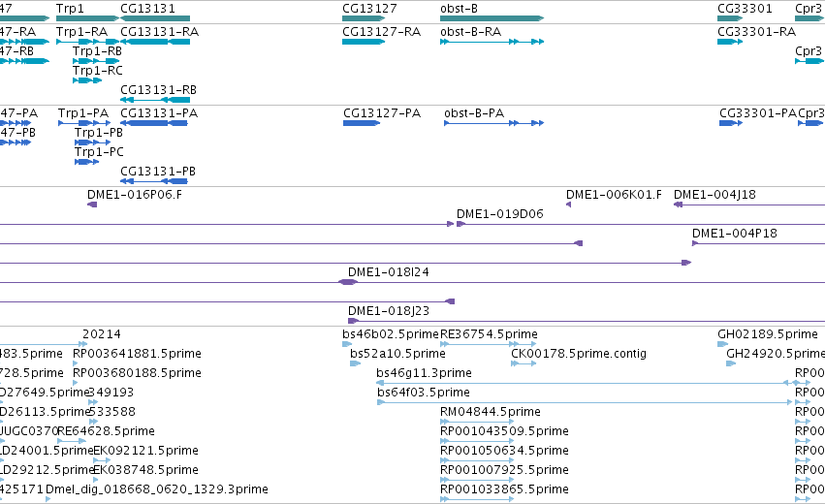This screenshot has height=504, width=825.
Task: Select the RP003680188.5prime EST label
Action: [137, 373]
